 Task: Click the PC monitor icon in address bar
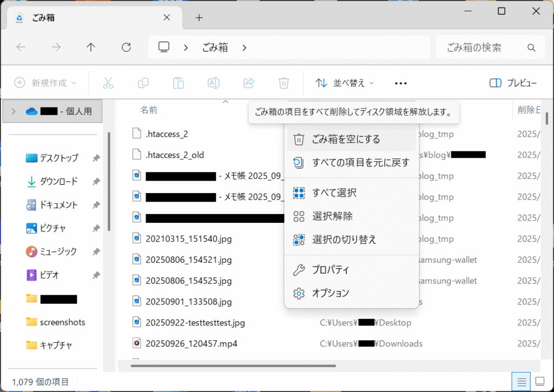point(163,47)
